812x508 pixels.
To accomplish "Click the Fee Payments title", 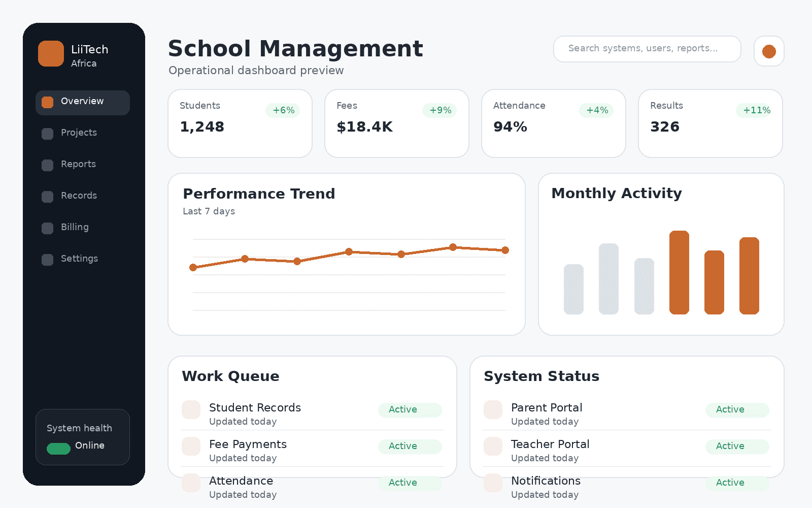I will (x=248, y=444).
